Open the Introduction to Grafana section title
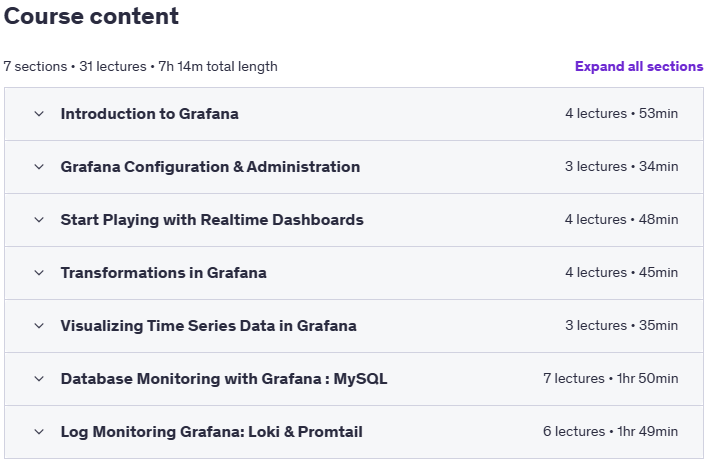The width and height of the screenshot is (708, 462). pyautogui.click(x=149, y=114)
